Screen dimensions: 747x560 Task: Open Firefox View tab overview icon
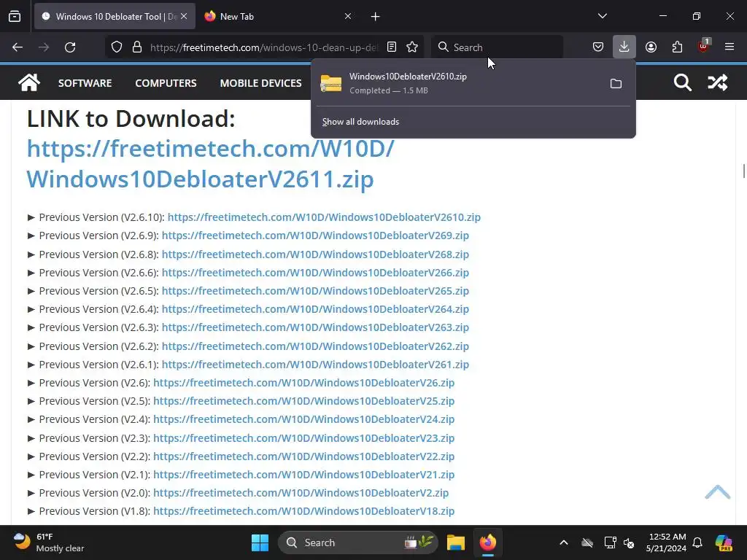click(15, 16)
